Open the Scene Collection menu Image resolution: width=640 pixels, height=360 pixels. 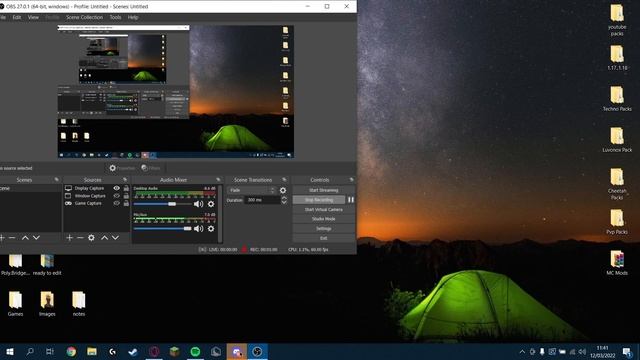(84, 17)
